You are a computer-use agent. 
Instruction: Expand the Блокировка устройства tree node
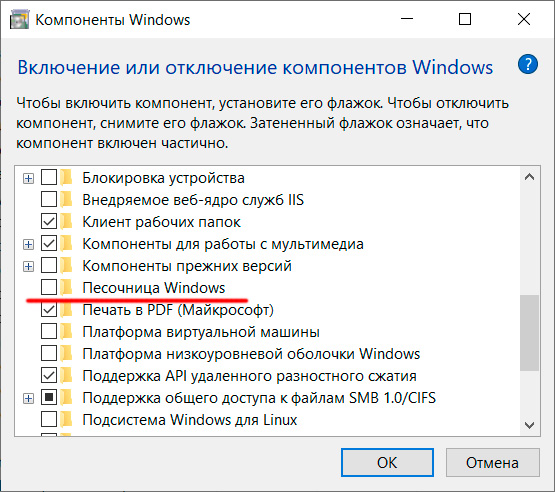point(28,178)
